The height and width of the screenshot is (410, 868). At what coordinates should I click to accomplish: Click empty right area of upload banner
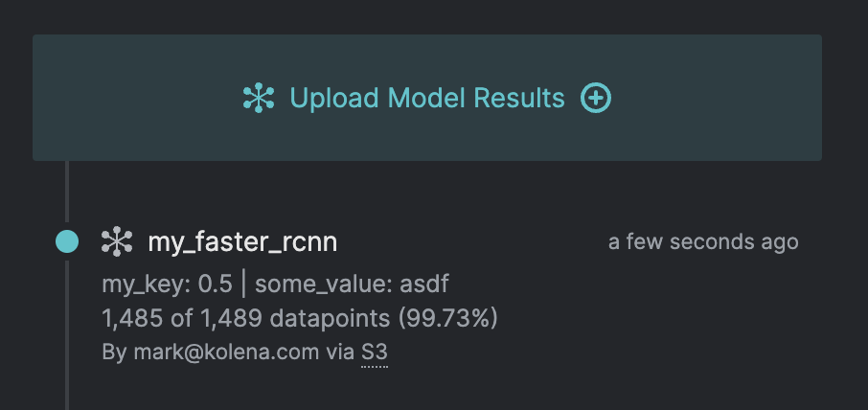click(728, 98)
